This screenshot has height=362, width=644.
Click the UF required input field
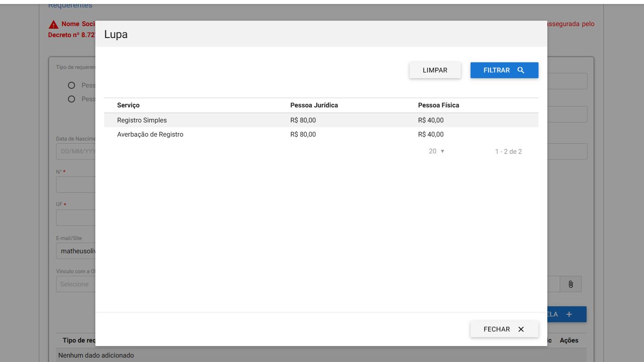tap(76, 217)
